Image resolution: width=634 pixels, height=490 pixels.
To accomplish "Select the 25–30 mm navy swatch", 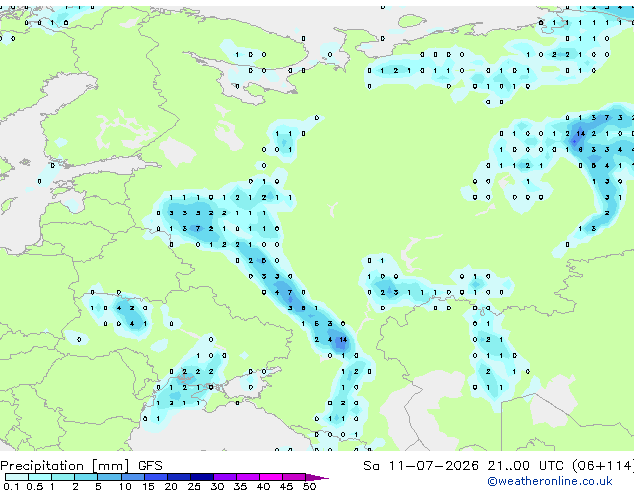I will (x=202, y=477).
